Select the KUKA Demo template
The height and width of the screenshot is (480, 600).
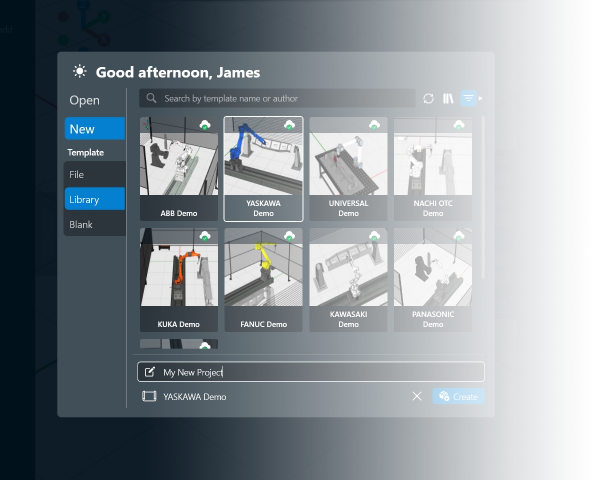179,280
